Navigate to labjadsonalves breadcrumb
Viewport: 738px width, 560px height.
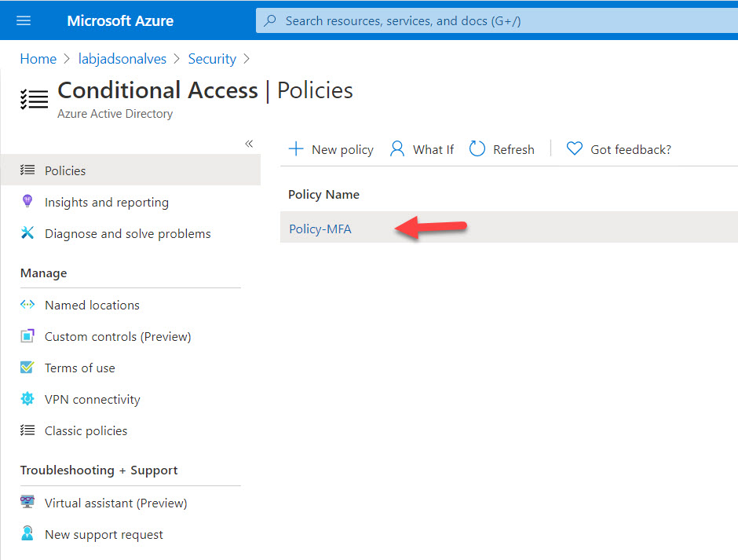(122, 59)
